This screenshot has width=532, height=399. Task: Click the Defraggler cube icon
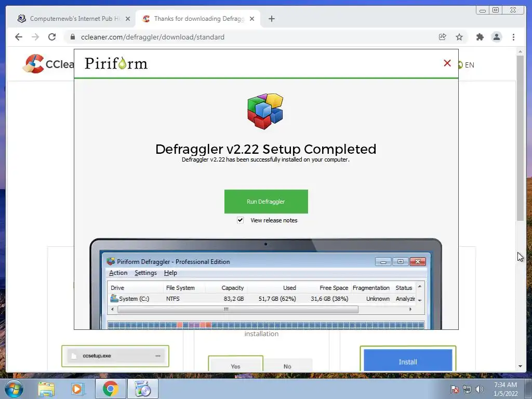click(265, 111)
